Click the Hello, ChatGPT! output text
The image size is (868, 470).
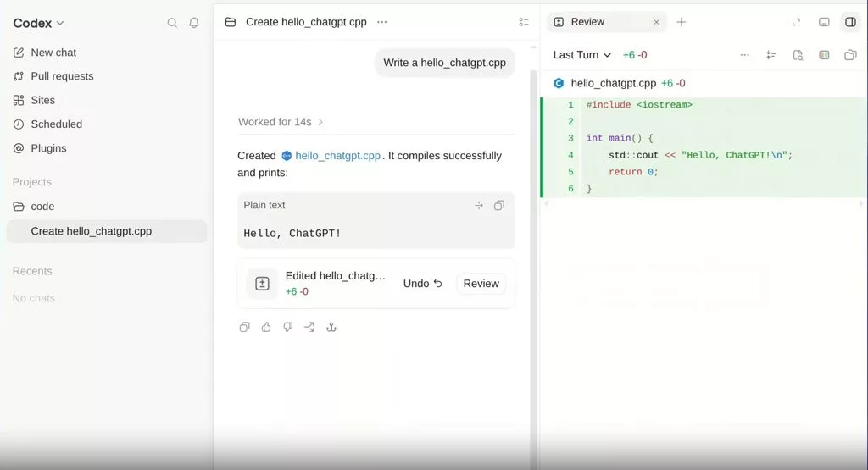[x=292, y=234]
